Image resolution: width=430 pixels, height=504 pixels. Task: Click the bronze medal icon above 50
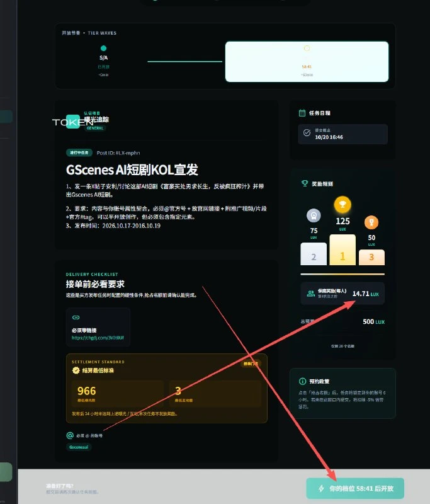[x=371, y=222]
